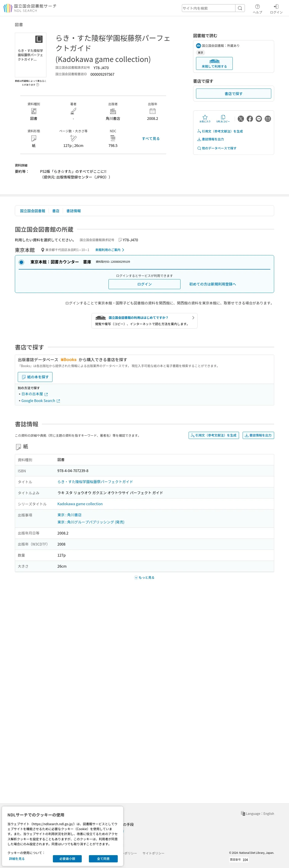Click 必要最小限 cookie button
The image size is (289, 868).
[67, 859]
